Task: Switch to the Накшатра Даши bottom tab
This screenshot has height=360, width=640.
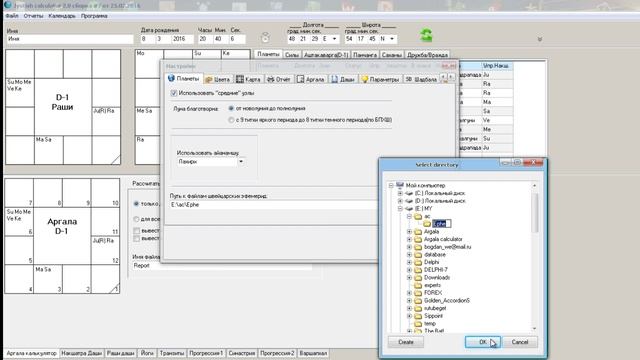Action: 81,353
